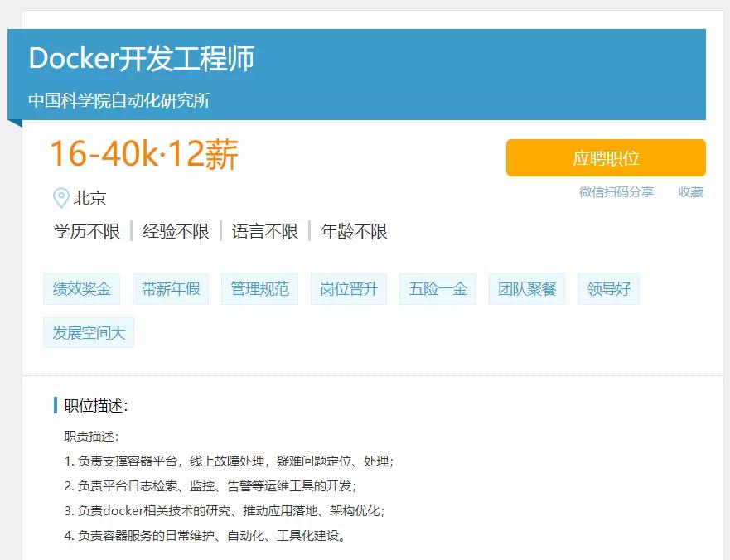Click the Docker开发工程师 job title
The width and height of the screenshot is (730, 560).
click(x=141, y=59)
